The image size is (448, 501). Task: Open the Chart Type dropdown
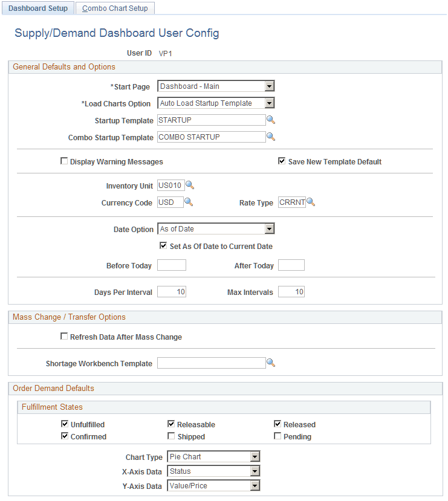[x=255, y=456]
